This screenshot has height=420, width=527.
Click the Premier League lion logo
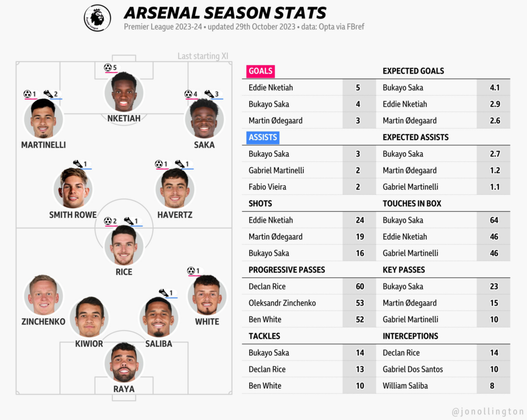[x=97, y=19]
